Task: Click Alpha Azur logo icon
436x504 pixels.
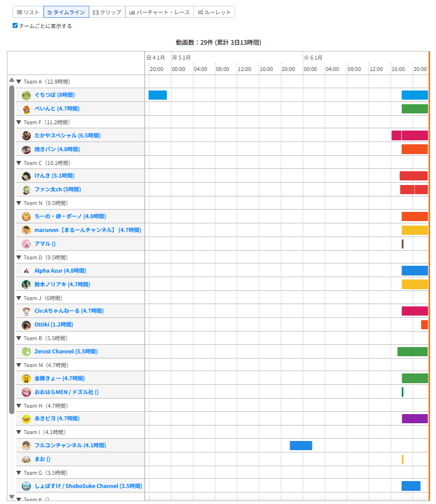Action: [x=26, y=271]
